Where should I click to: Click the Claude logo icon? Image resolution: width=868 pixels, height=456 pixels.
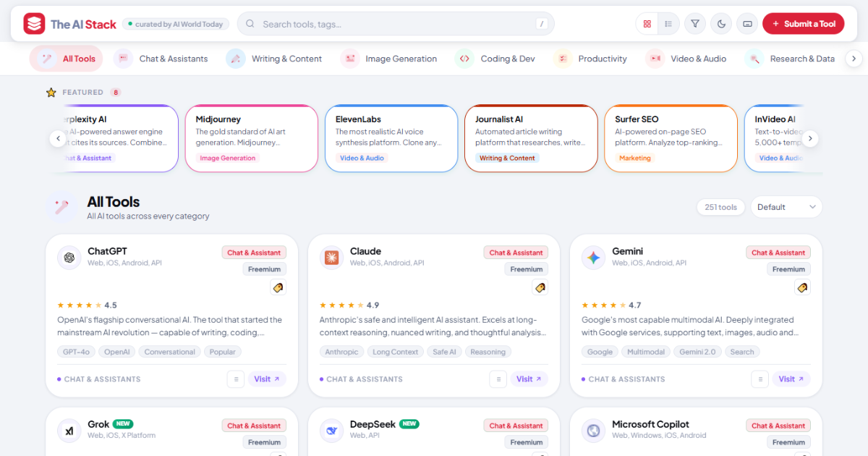pos(331,257)
